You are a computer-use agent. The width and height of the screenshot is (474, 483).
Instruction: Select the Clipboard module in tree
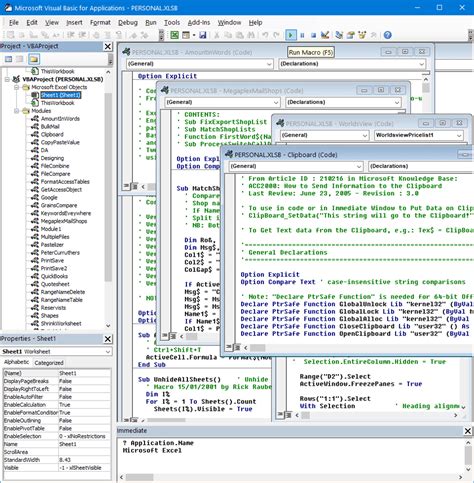(52, 135)
